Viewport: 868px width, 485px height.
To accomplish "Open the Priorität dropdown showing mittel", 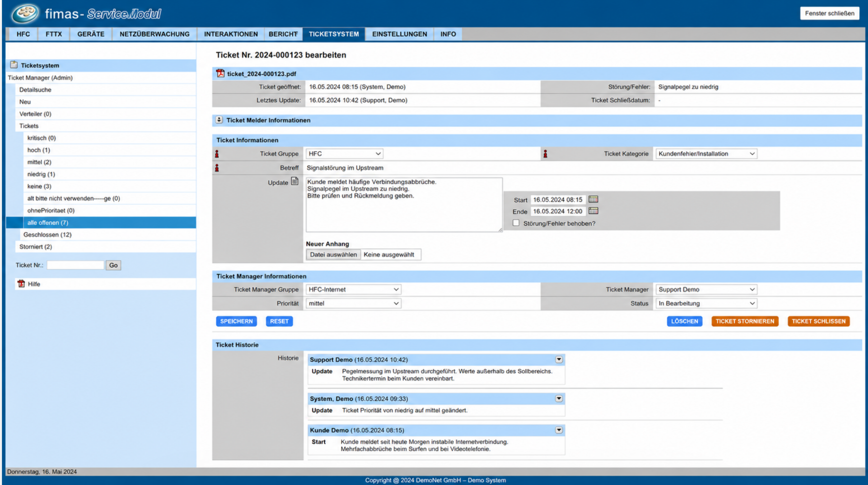I will pos(353,303).
